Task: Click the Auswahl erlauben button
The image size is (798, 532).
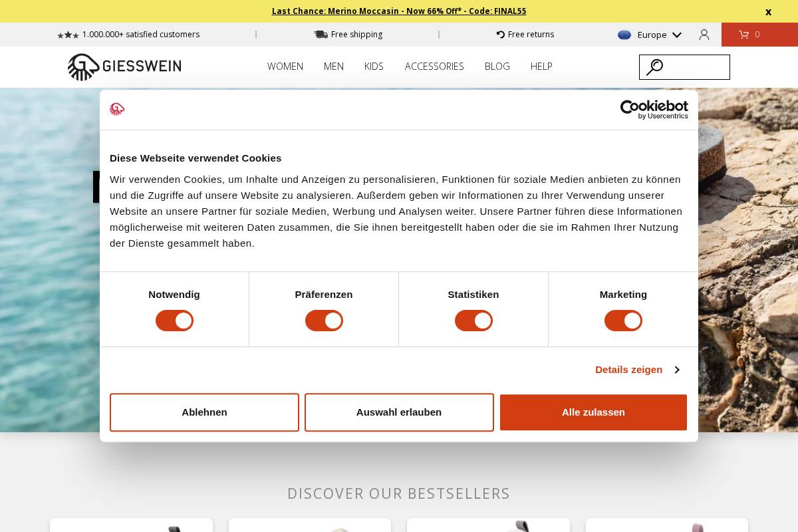Action: (x=399, y=412)
